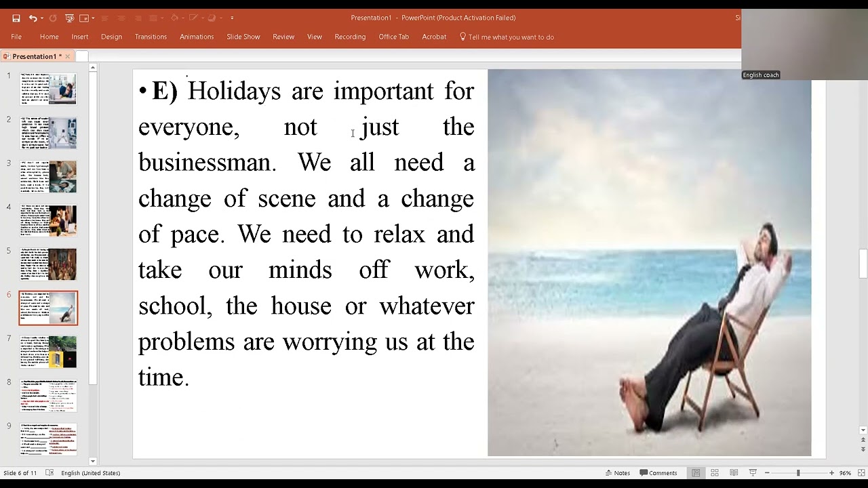Click the 96% zoom level
This screenshot has width=868, height=488.
[845, 473]
